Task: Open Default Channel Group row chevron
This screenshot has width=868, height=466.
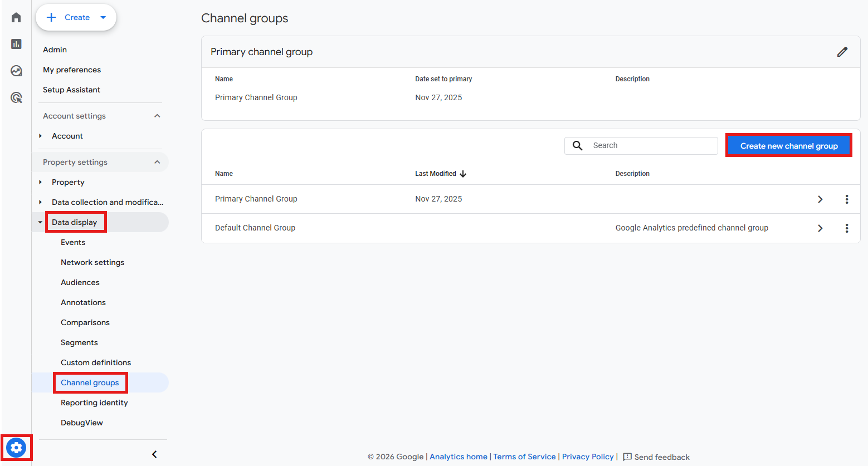Action: 820,228
